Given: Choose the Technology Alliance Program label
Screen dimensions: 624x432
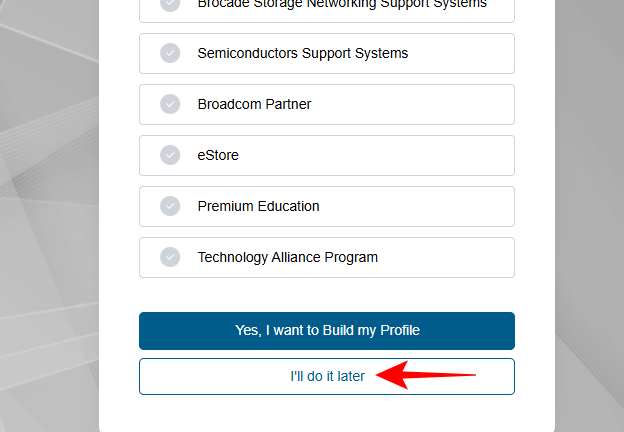Looking at the screenshot, I should pyautogui.click(x=287, y=257).
